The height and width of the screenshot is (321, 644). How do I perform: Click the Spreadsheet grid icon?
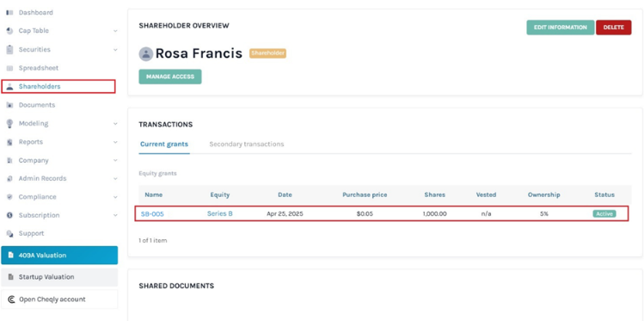click(x=9, y=68)
